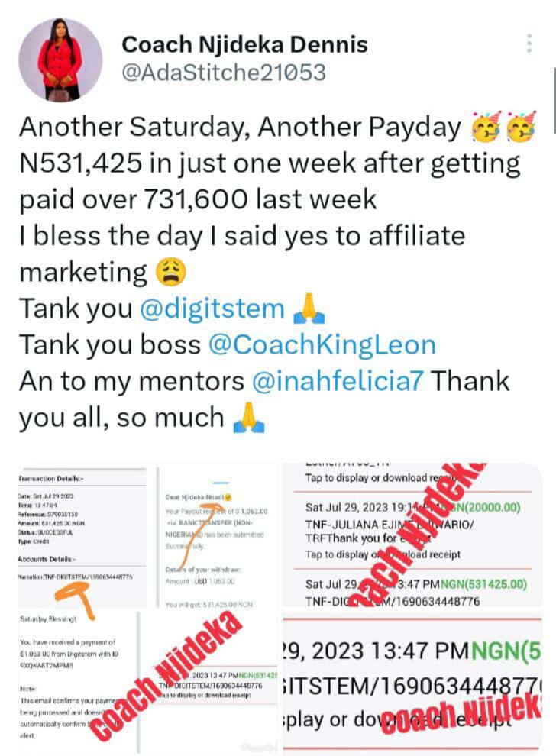Open the Transaction Details receipt image

82,537
